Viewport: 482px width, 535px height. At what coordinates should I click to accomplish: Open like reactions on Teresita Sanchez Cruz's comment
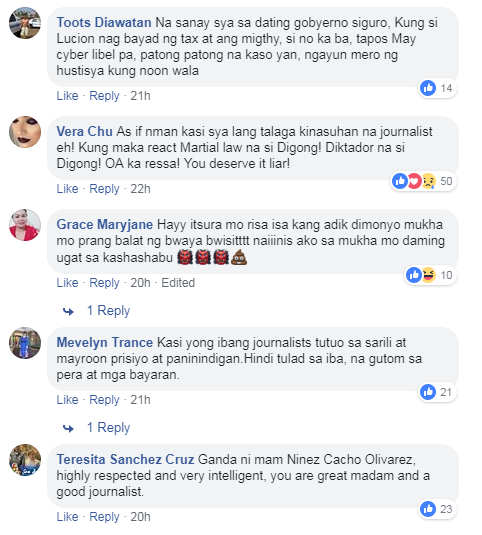[438, 509]
